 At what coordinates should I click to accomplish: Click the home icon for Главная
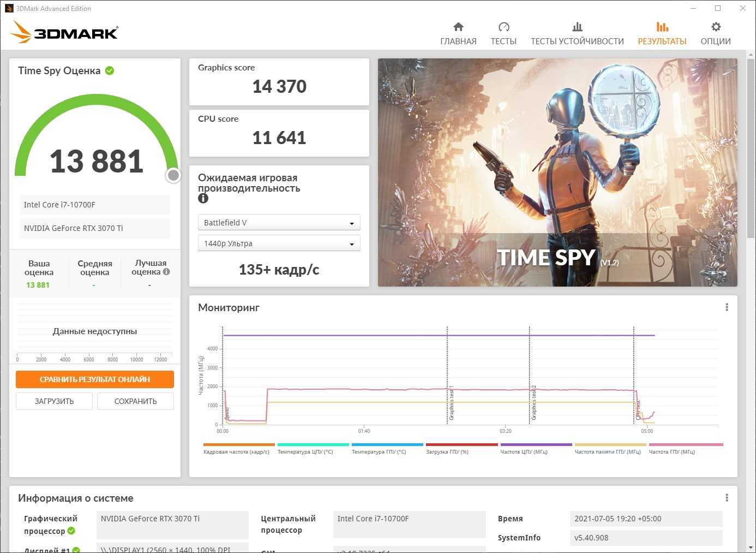coord(458,27)
